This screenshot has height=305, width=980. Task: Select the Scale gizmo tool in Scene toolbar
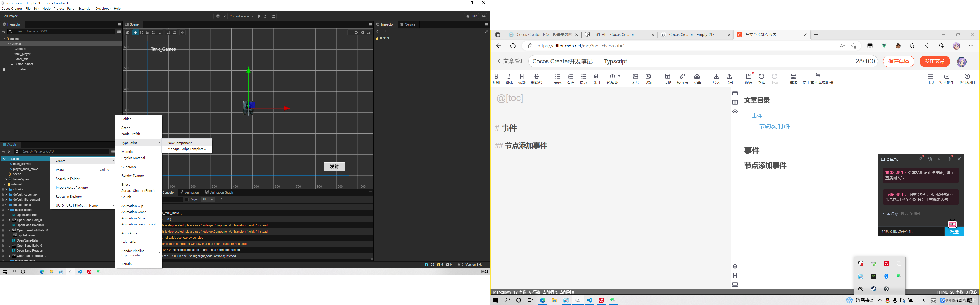[148, 32]
